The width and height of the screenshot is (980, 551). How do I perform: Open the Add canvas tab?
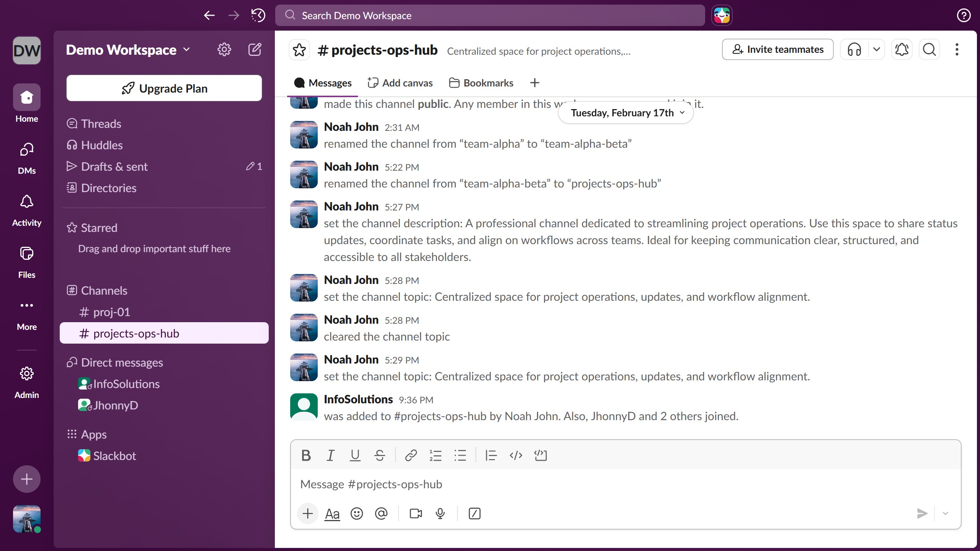coord(400,83)
